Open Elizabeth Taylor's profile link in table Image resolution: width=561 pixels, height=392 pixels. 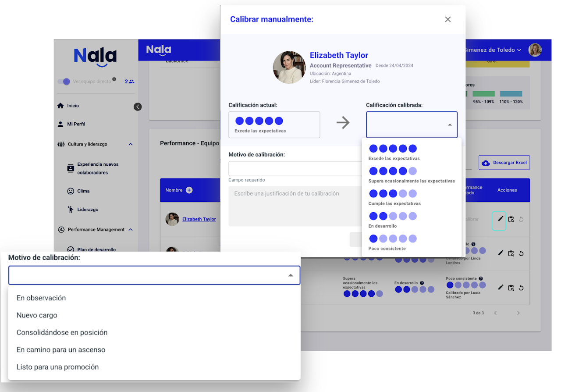click(x=199, y=219)
